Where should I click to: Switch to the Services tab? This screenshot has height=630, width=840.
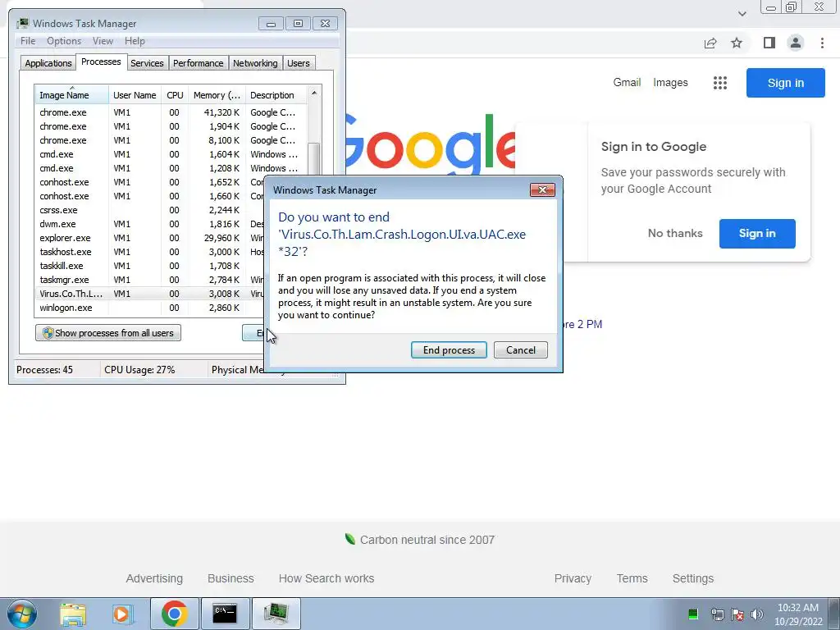[x=147, y=63]
